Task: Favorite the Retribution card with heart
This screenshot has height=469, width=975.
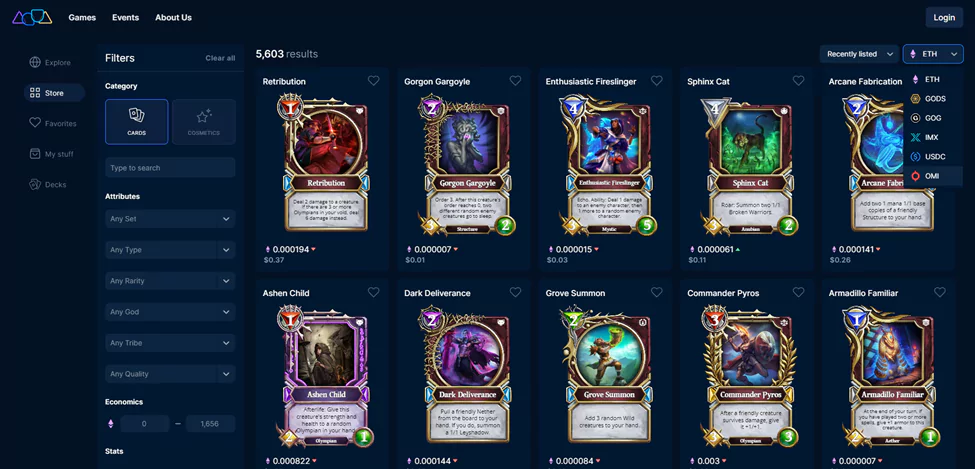Action: 373,81
